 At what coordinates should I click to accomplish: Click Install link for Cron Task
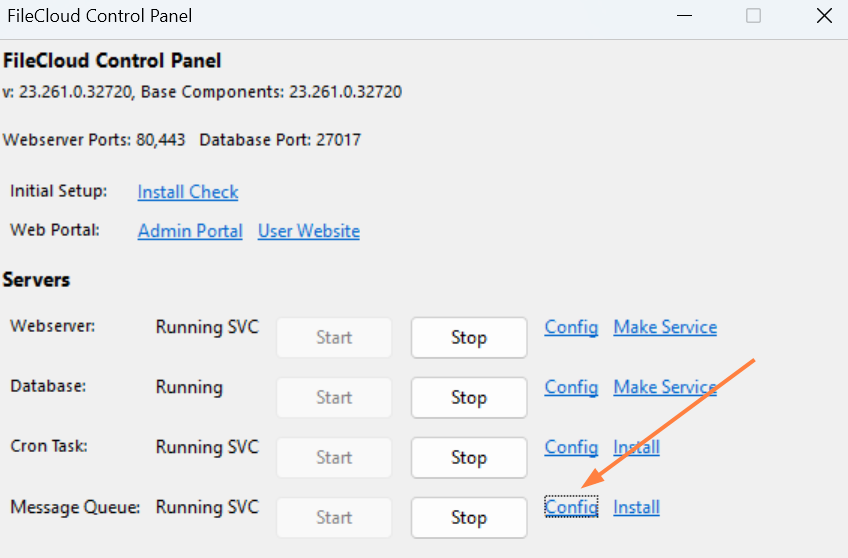tap(636, 447)
